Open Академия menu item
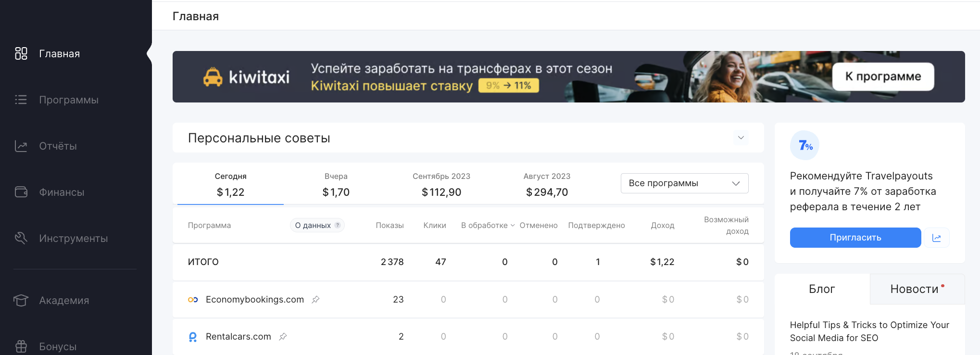This screenshot has width=980, height=355. [x=64, y=301]
